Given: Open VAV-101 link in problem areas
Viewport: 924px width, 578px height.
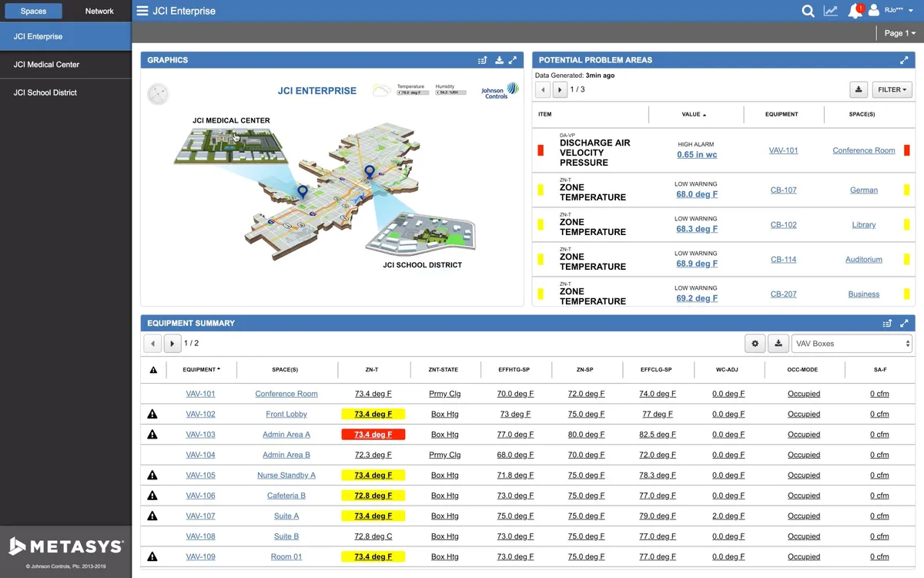Looking at the screenshot, I should point(783,150).
